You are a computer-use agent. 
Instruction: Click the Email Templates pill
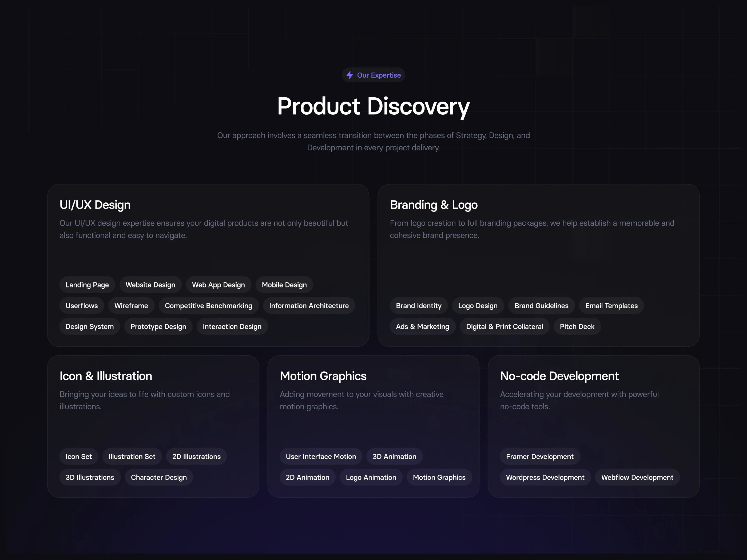coord(611,306)
